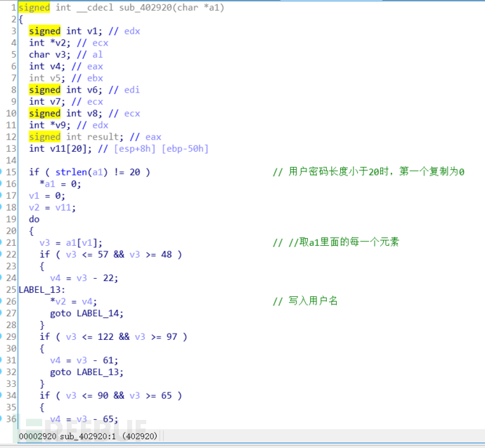485x448 pixels.
Task: Click the 'ebx' register comment on line 7
Action: (x=95, y=78)
